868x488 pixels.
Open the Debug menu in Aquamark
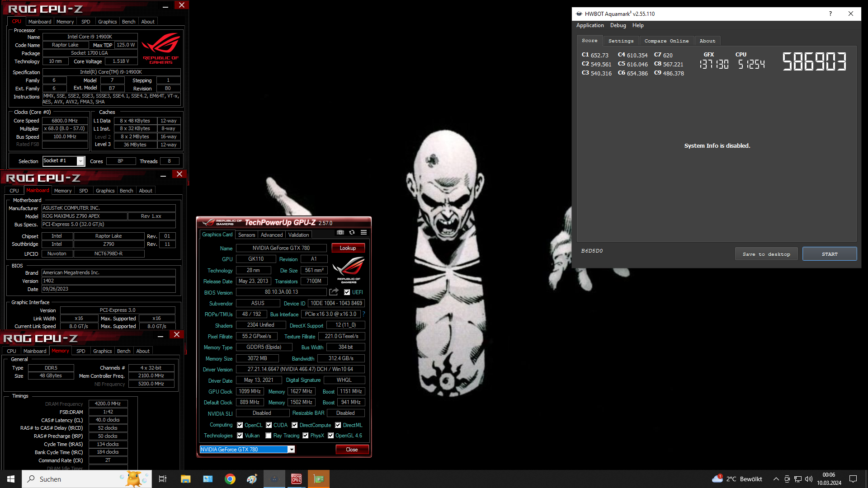point(618,25)
